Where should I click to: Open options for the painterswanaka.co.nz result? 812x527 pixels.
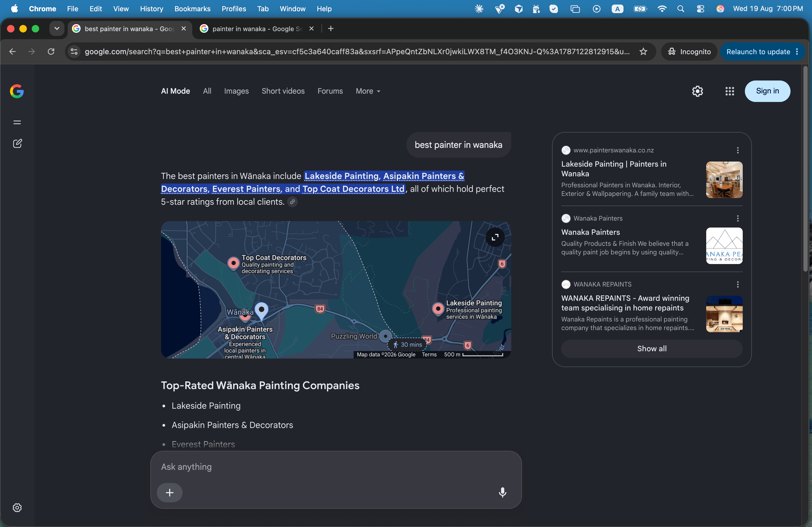point(738,150)
